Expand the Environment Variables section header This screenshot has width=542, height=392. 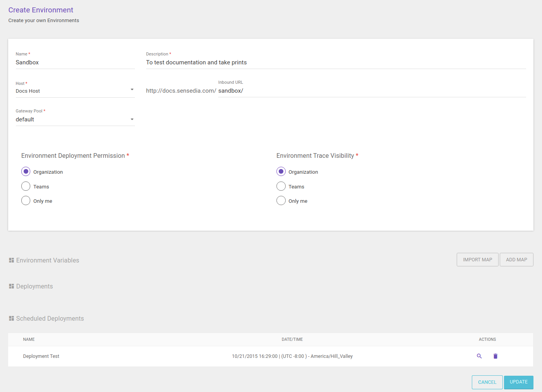47,260
